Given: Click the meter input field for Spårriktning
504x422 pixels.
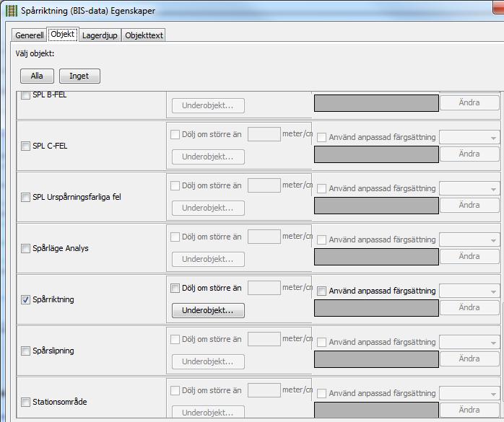Looking at the screenshot, I should pos(264,288).
